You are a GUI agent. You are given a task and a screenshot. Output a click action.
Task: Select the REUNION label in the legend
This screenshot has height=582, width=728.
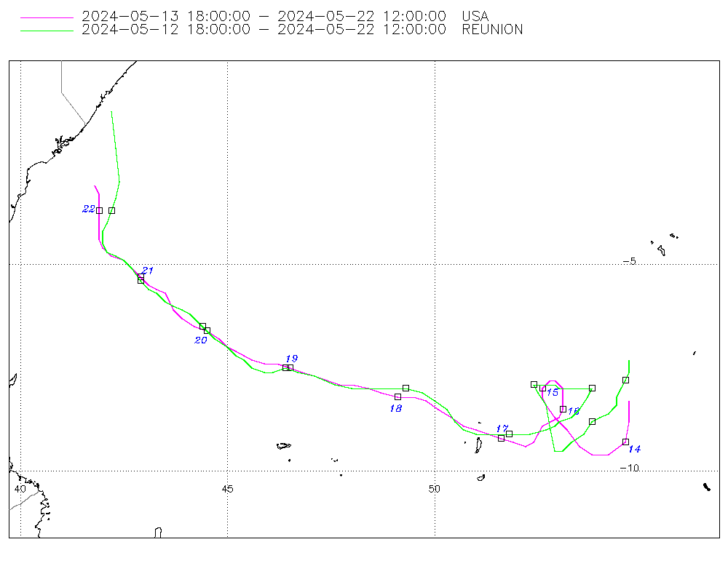[x=492, y=30]
